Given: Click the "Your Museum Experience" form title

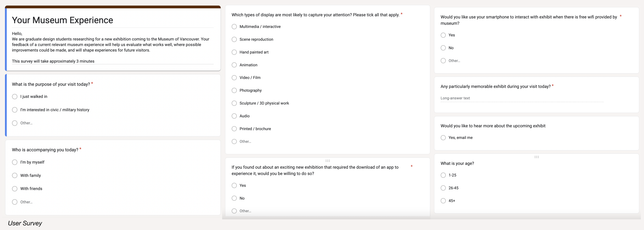Looking at the screenshot, I should click(63, 20).
